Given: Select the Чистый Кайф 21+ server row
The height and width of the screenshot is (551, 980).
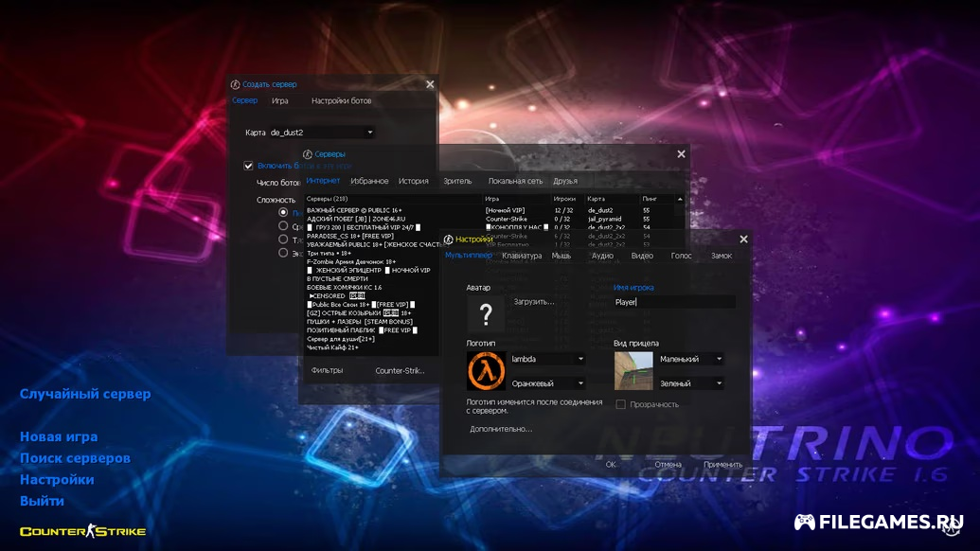Looking at the screenshot, I should pos(332,347).
